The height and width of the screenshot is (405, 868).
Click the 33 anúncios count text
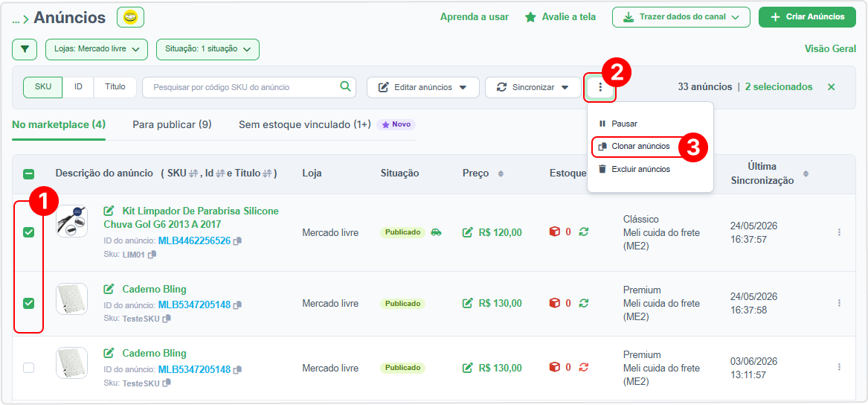pos(704,87)
